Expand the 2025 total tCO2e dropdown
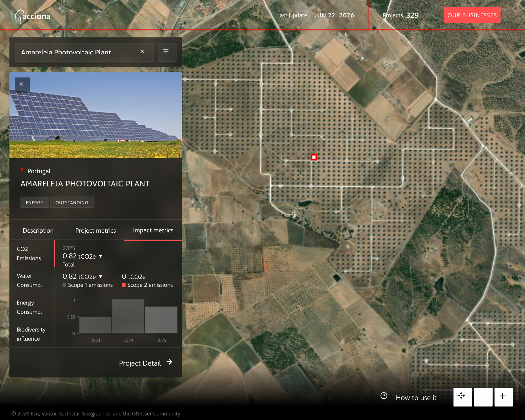The width and height of the screenshot is (525, 420). pos(100,256)
